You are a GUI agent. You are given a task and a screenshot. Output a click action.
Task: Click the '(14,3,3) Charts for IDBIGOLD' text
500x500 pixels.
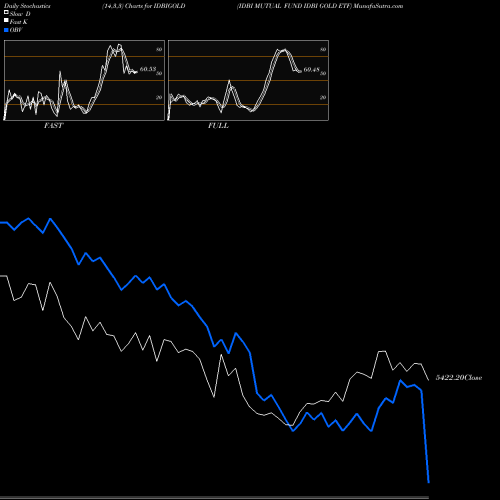(144, 6)
